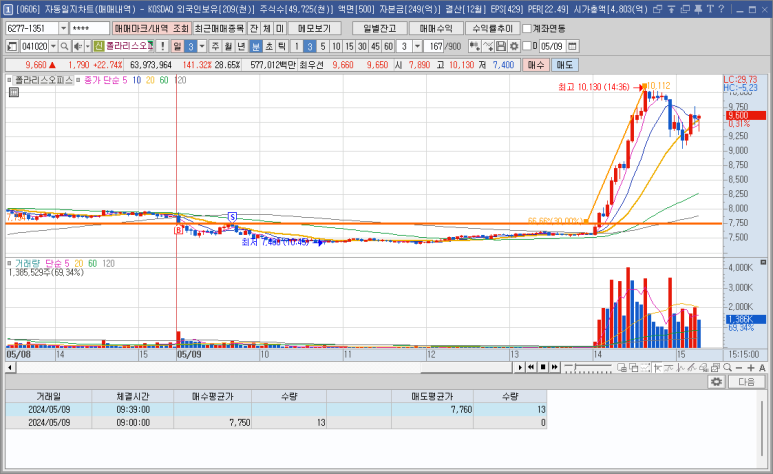The width and height of the screenshot is (773, 474).
Task: Click the A icon below the chart
Action: (x=762, y=367)
